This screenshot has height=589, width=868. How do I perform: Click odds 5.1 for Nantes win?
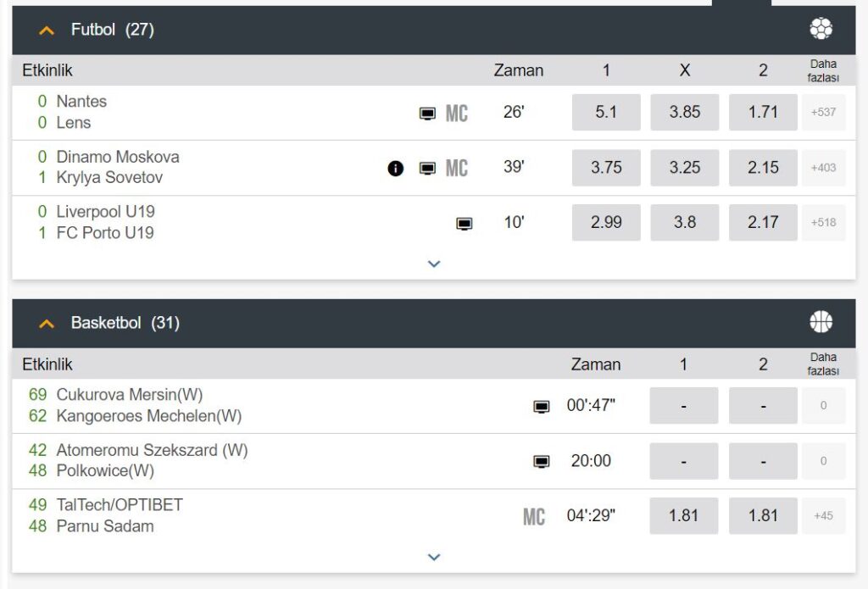point(605,112)
